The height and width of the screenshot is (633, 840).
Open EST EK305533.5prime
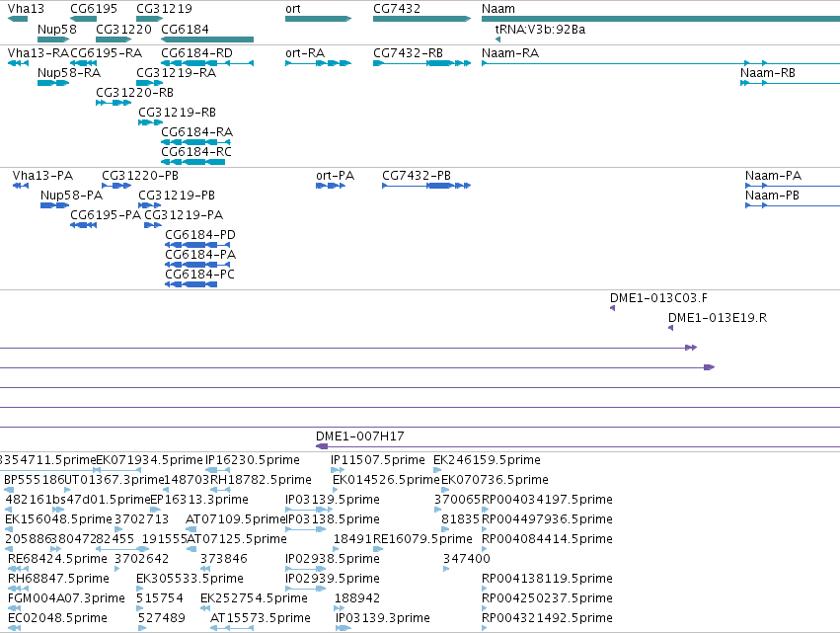190,579
